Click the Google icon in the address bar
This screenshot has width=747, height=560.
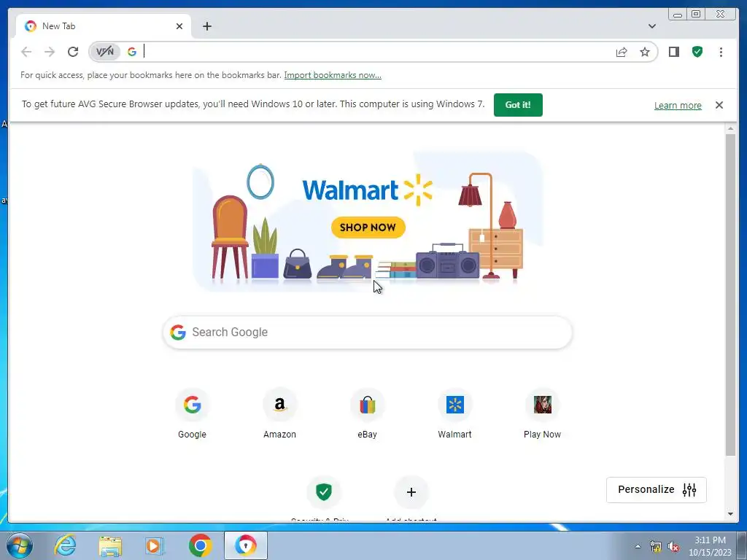(132, 52)
